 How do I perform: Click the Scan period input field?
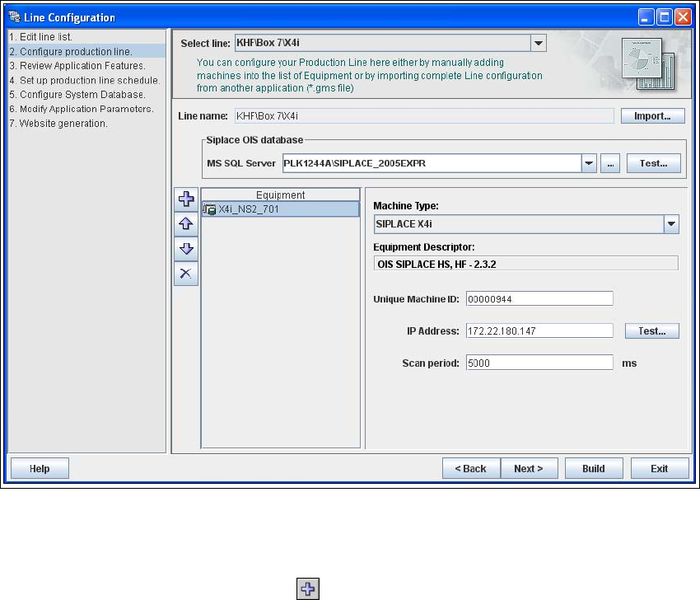coord(539,363)
